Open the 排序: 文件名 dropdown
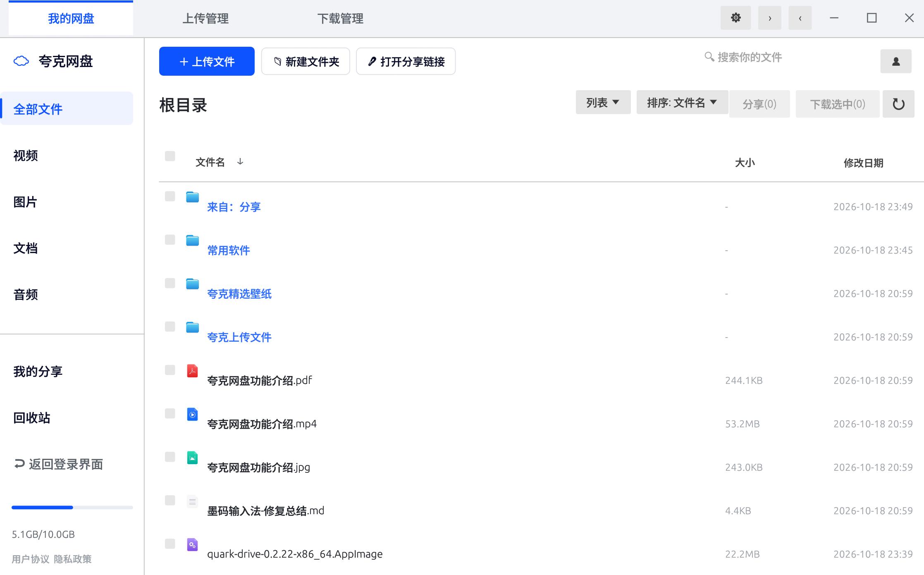The width and height of the screenshot is (924, 575). tap(682, 102)
